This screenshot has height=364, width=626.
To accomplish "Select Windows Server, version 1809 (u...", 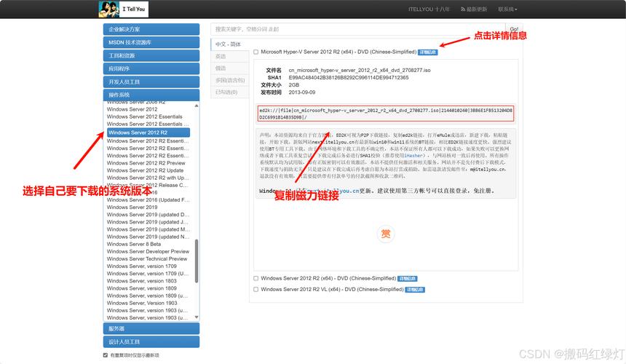I will [x=147, y=296].
